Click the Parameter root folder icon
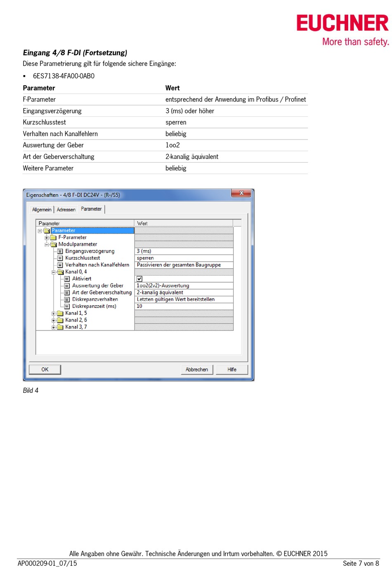 pos(47,231)
